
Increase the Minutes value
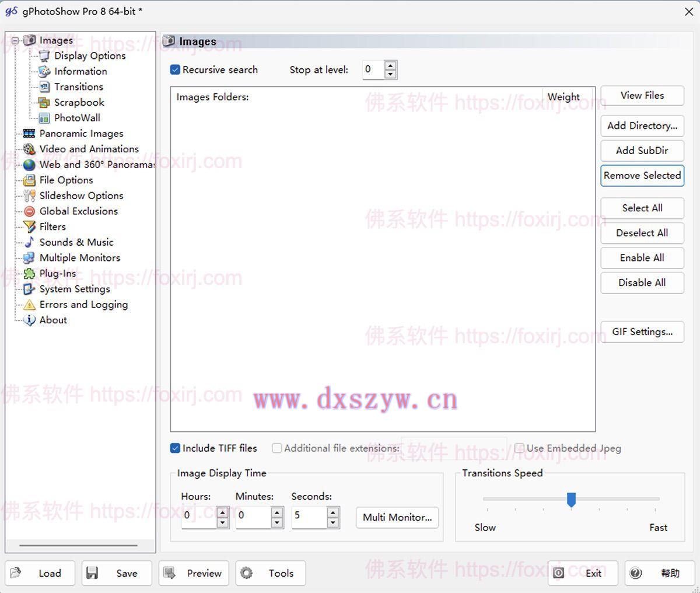[278, 512]
